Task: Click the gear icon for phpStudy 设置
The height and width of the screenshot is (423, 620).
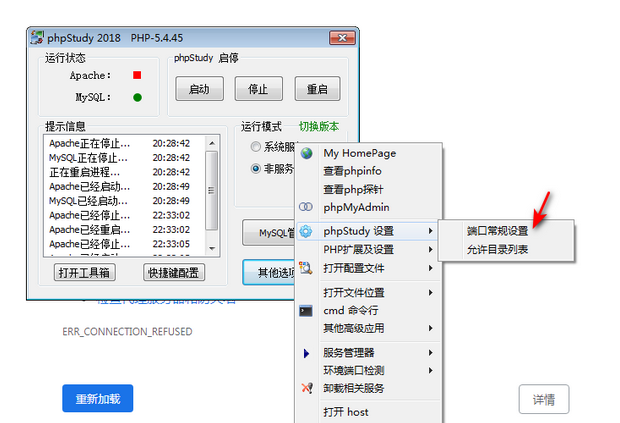Action: [306, 231]
